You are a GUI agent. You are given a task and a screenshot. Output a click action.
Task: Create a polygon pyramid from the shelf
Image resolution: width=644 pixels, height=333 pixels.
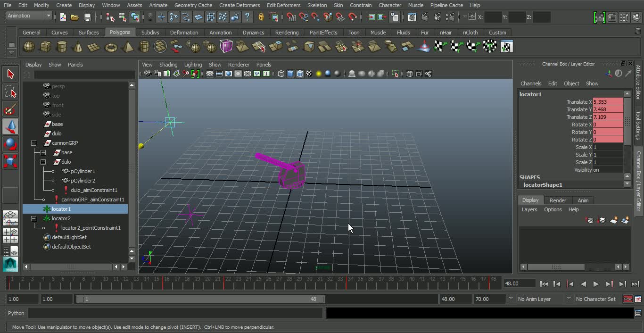127,47
